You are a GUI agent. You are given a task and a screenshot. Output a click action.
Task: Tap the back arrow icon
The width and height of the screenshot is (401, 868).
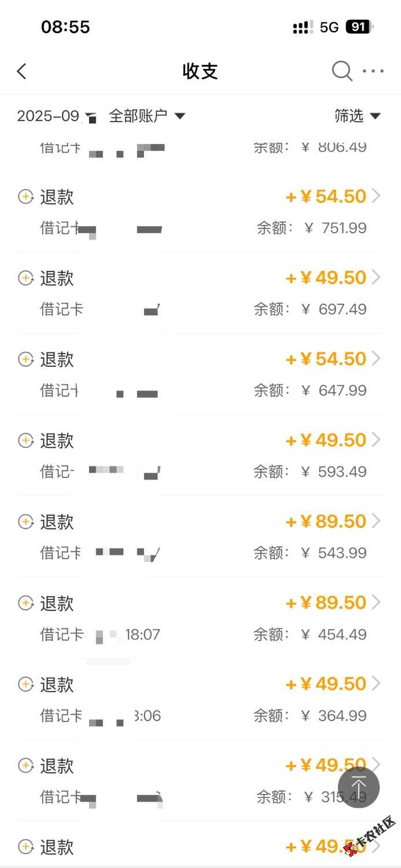[22, 71]
